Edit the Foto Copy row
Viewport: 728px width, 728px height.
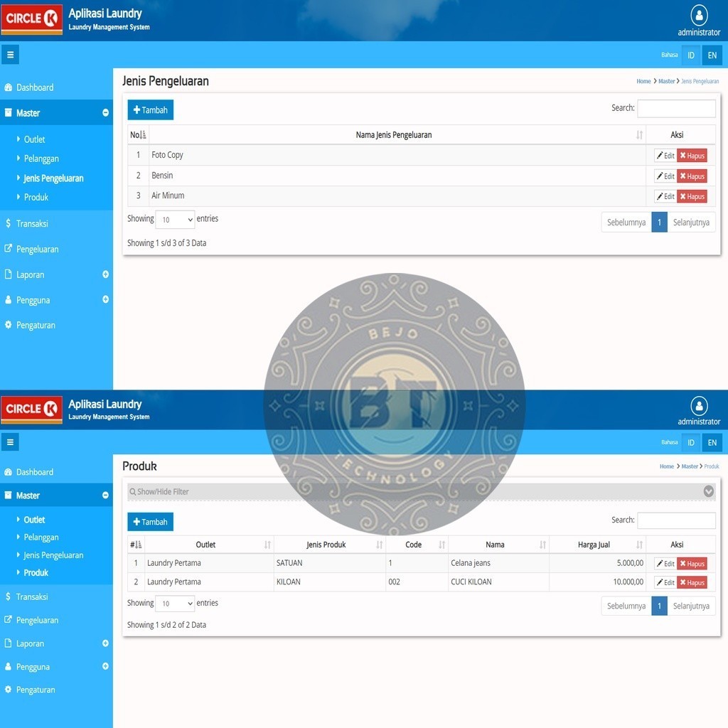point(665,156)
